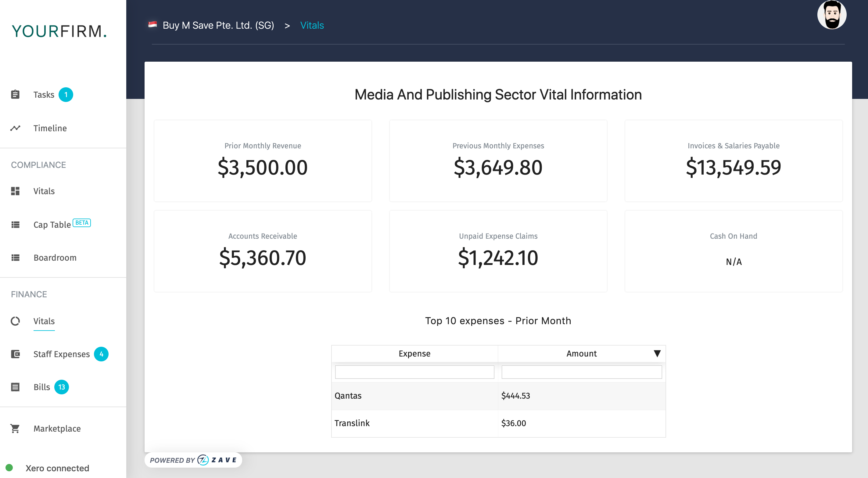Open Vitals under Compliance
Screen dimensions: 868x478
(x=44, y=191)
